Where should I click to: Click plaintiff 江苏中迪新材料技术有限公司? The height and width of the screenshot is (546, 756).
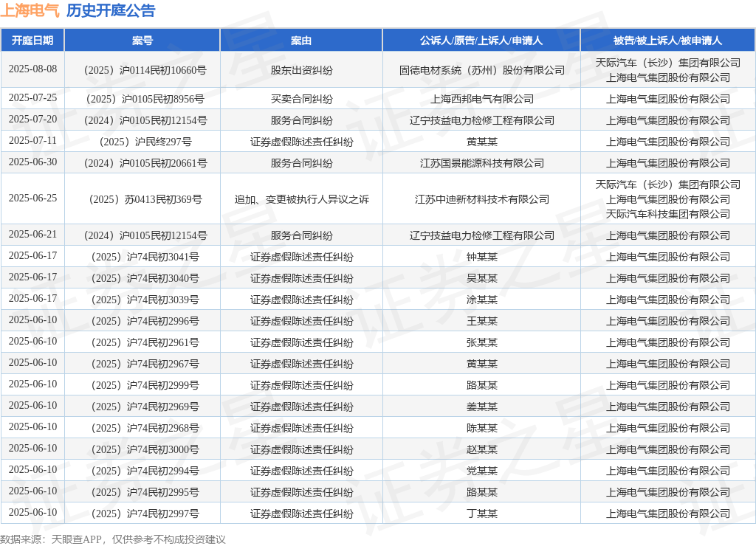[481, 199]
